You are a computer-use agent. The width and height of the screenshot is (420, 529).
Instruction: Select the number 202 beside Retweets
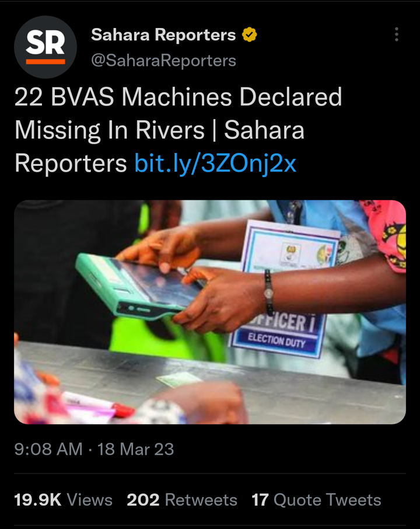pyautogui.click(x=143, y=500)
